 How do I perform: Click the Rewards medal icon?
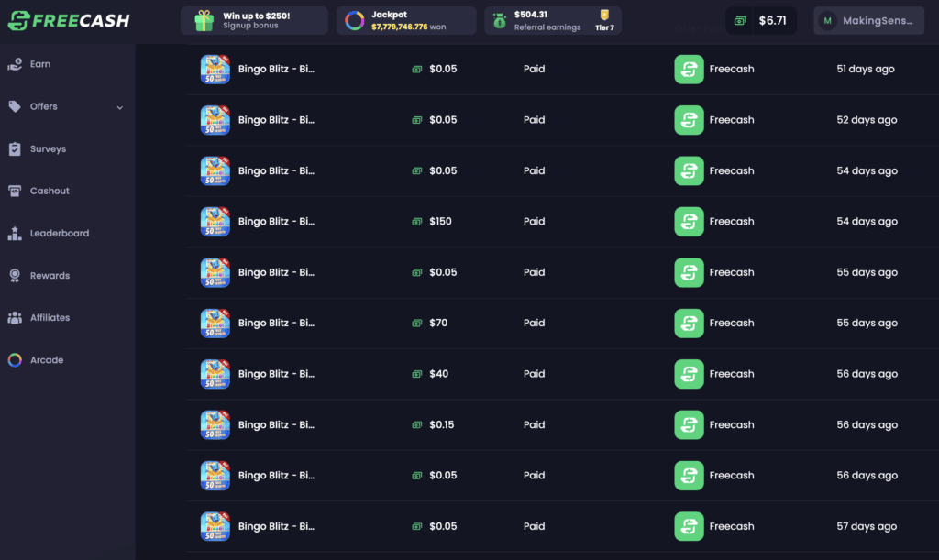(x=14, y=275)
